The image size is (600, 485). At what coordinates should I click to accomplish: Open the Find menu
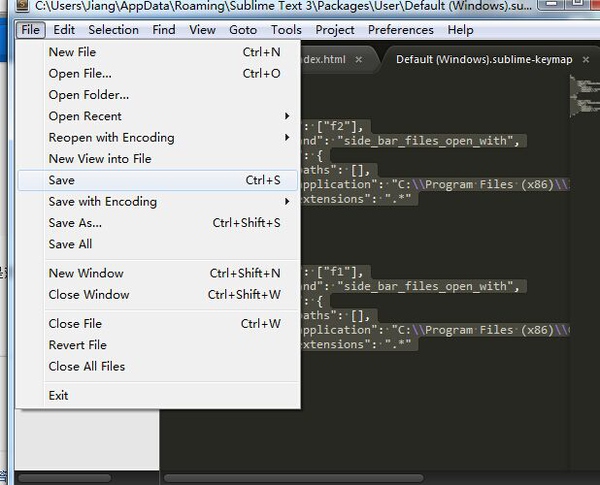tap(164, 30)
